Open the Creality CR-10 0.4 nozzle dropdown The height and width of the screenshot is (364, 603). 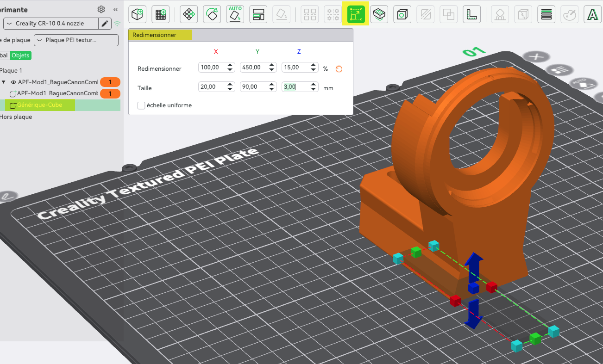click(x=50, y=24)
